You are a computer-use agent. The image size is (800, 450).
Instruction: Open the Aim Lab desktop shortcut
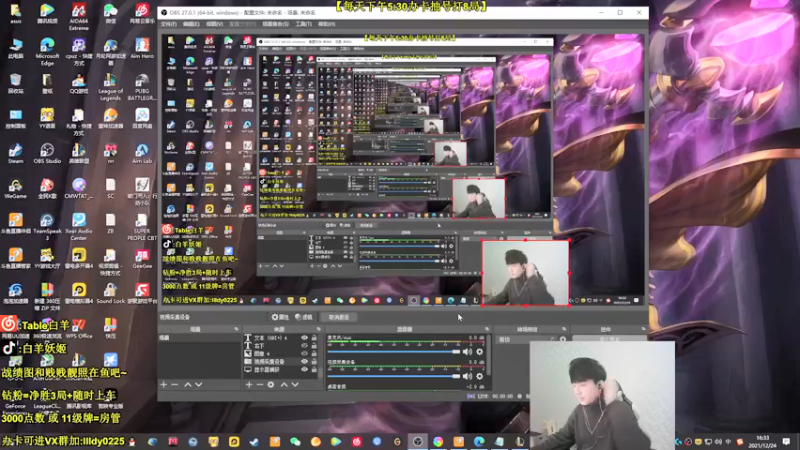[142, 153]
